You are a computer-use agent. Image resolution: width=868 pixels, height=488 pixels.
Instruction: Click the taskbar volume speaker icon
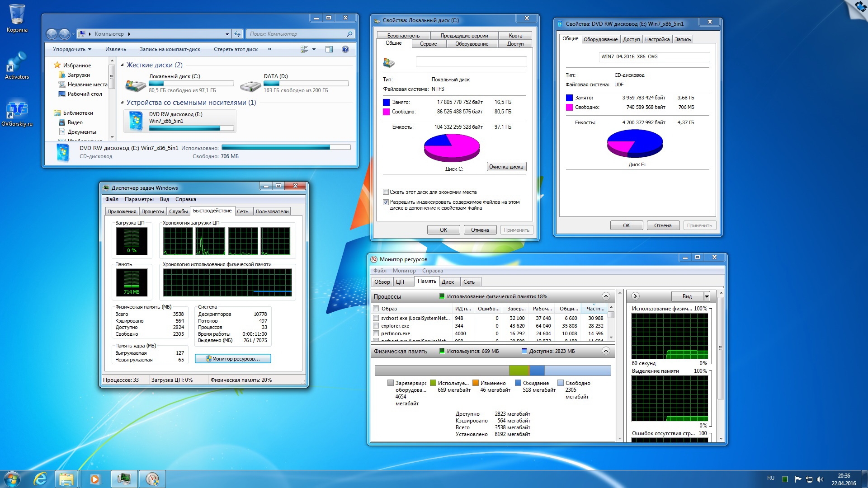click(x=820, y=479)
